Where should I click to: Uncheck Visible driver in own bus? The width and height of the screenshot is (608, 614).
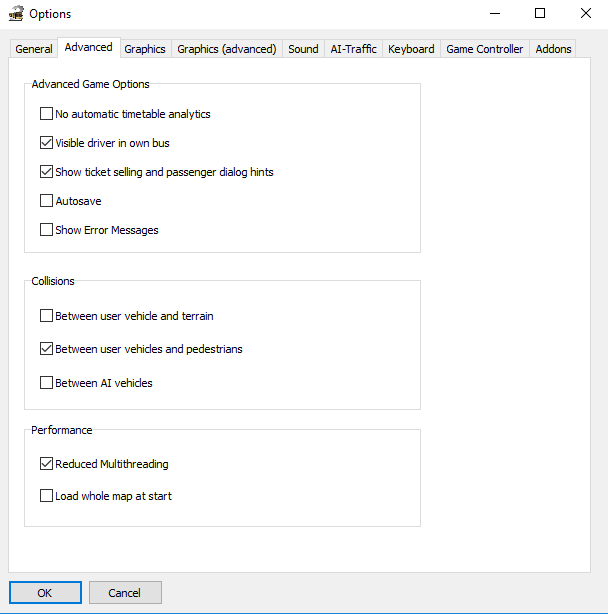click(x=46, y=143)
